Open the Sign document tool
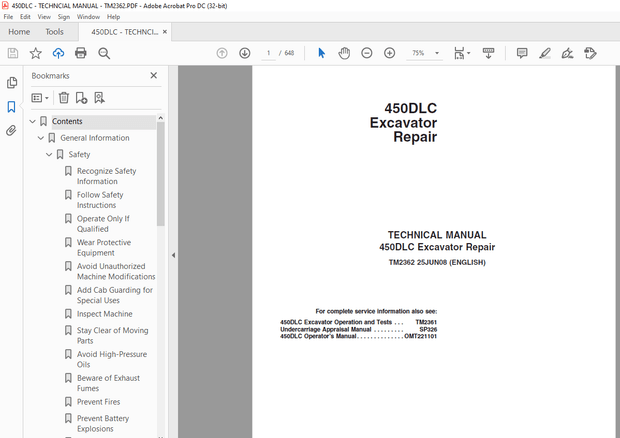This screenshot has width=620, height=438. pos(567,53)
